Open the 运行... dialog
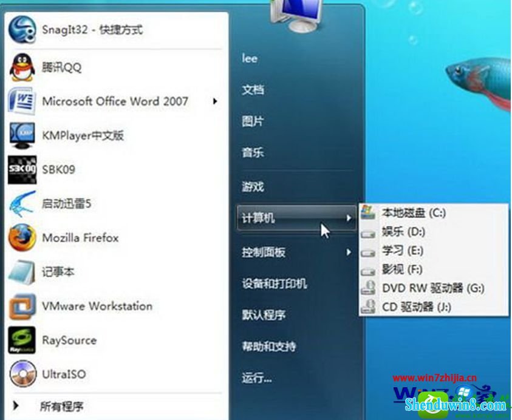The image size is (512, 420). [x=257, y=378]
